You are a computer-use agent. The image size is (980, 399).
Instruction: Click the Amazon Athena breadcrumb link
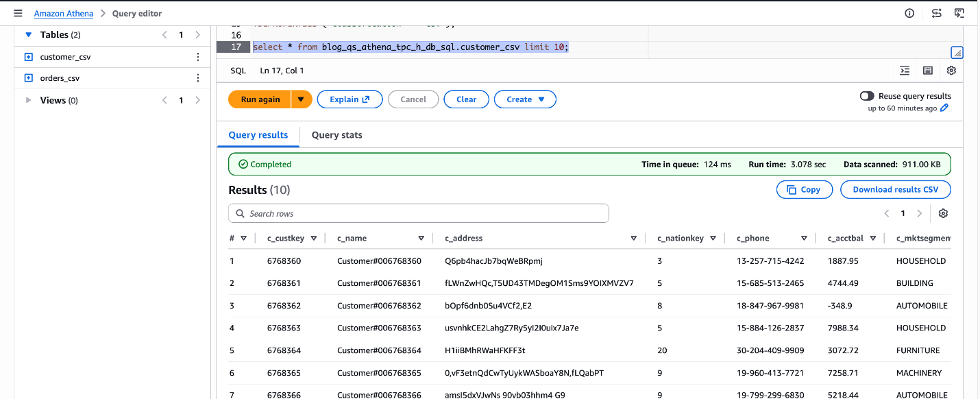tap(64, 13)
